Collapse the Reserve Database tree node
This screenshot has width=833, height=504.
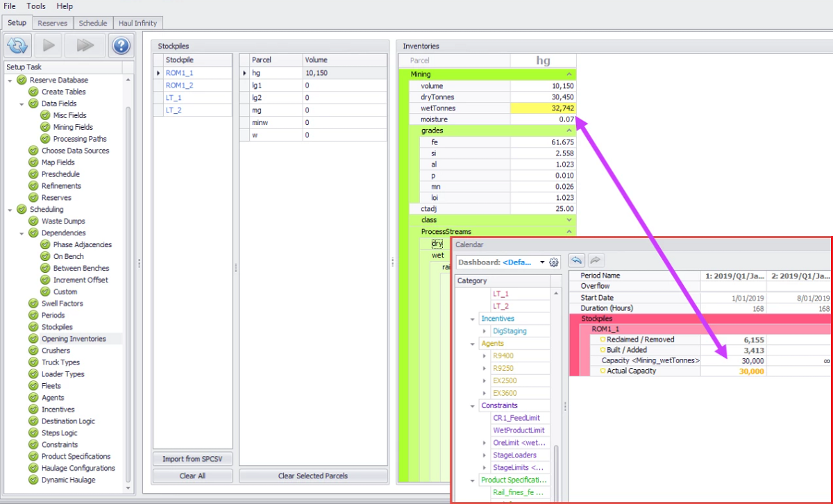(10, 80)
